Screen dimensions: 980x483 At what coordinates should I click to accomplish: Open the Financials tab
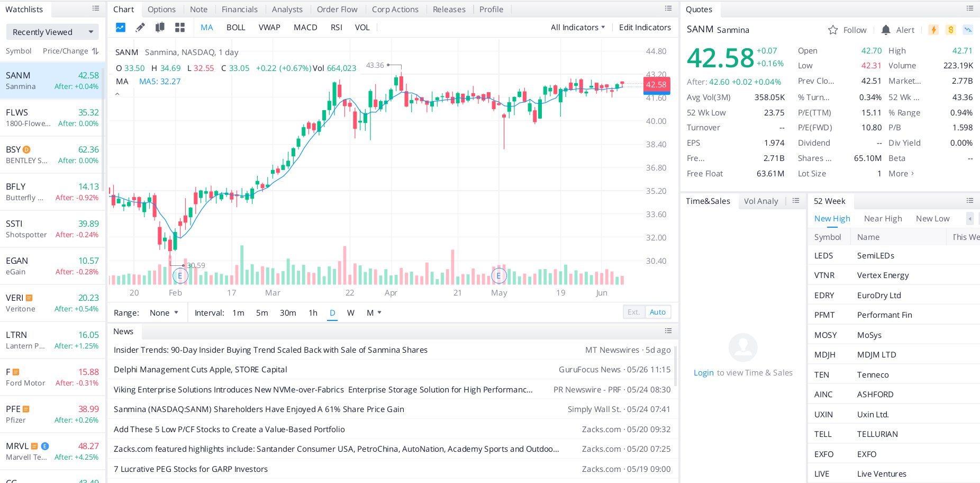240,9
